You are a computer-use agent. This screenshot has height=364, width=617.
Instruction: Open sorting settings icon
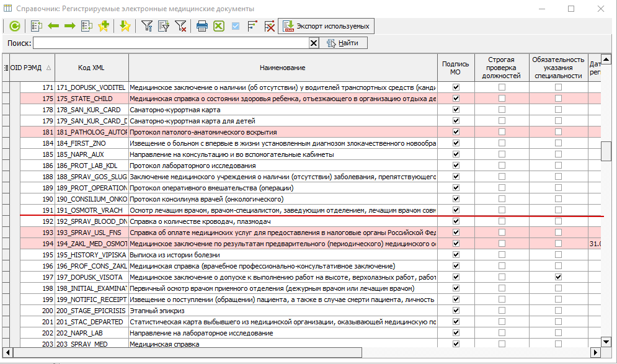point(252,27)
